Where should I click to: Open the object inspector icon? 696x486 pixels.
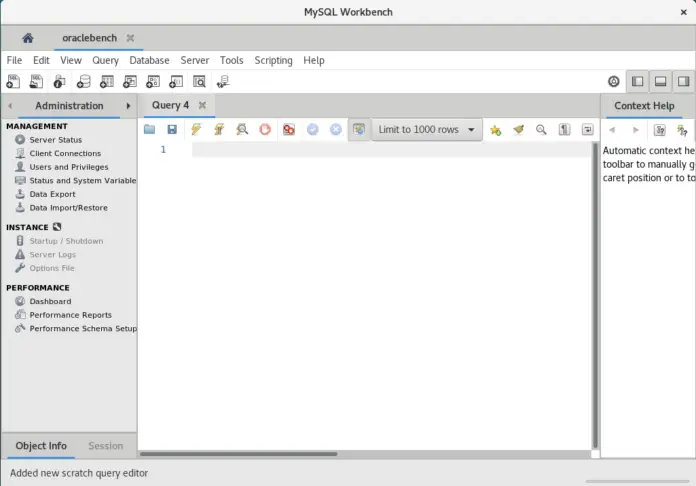pyautogui.click(x=59, y=82)
